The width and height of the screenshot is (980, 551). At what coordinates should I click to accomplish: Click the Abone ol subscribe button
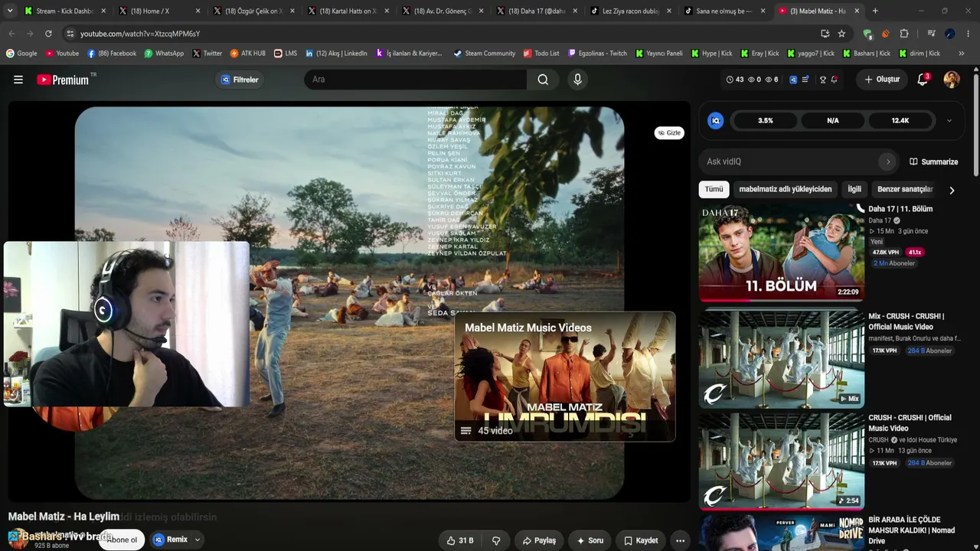click(122, 540)
